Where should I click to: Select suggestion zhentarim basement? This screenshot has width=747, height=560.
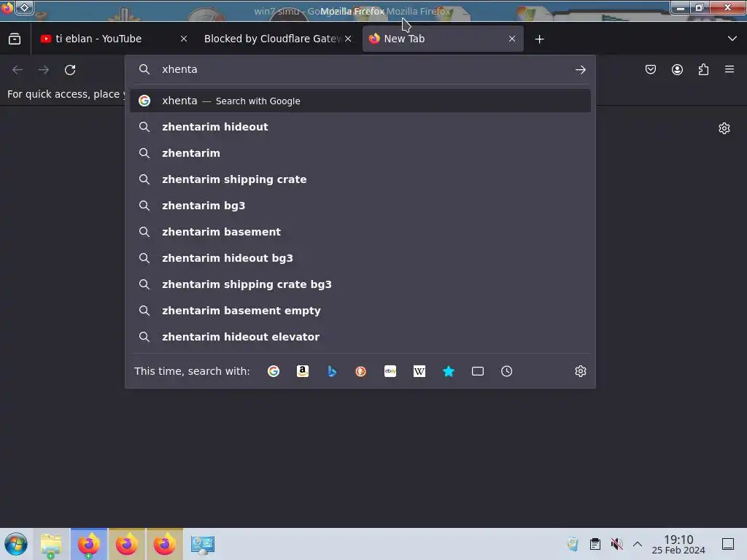point(360,232)
